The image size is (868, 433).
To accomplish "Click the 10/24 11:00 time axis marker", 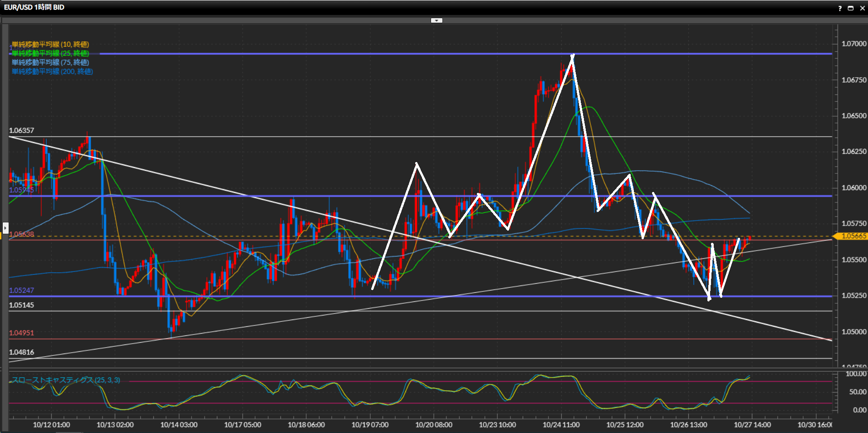I will (561, 425).
